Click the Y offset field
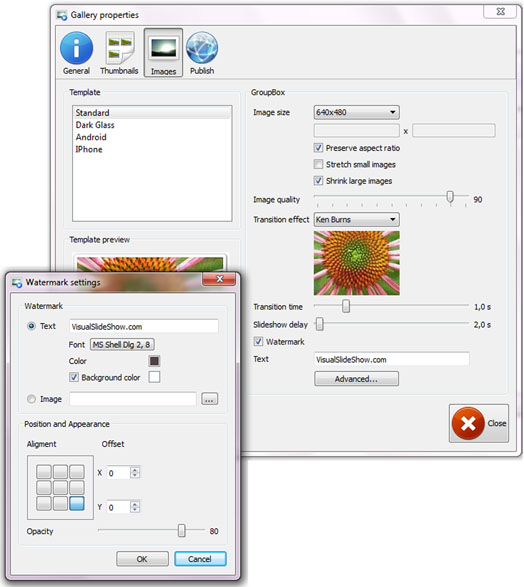The height and width of the screenshot is (587, 524). pyautogui.click(x=118, y=507)
